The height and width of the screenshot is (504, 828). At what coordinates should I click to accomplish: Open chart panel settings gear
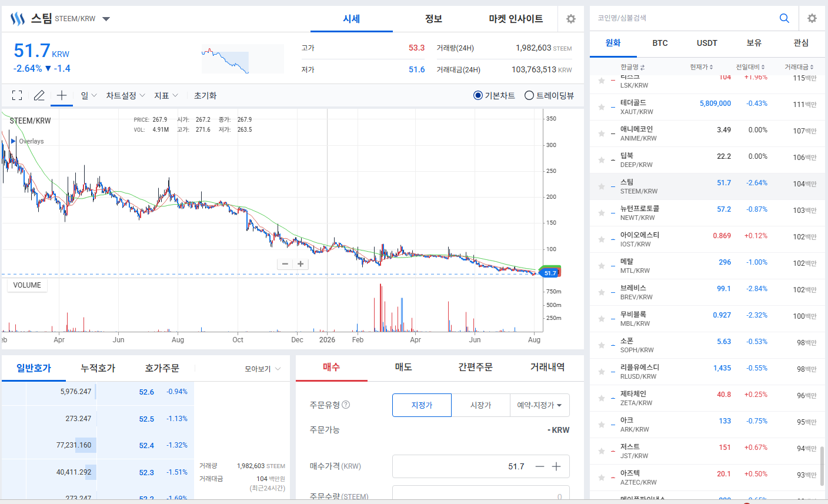[570, 19]
